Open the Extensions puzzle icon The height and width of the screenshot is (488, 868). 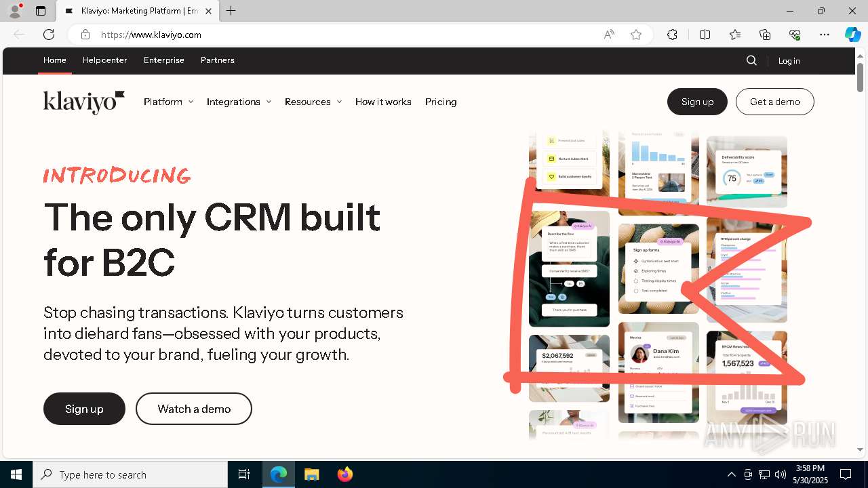click(672, 35)
